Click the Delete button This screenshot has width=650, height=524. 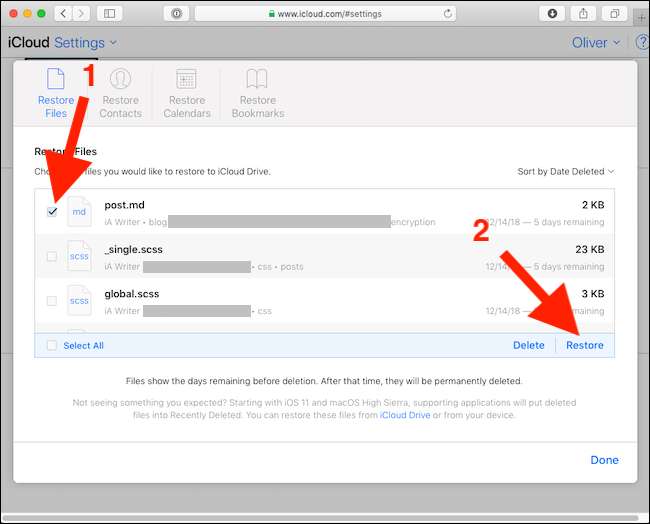529,345
